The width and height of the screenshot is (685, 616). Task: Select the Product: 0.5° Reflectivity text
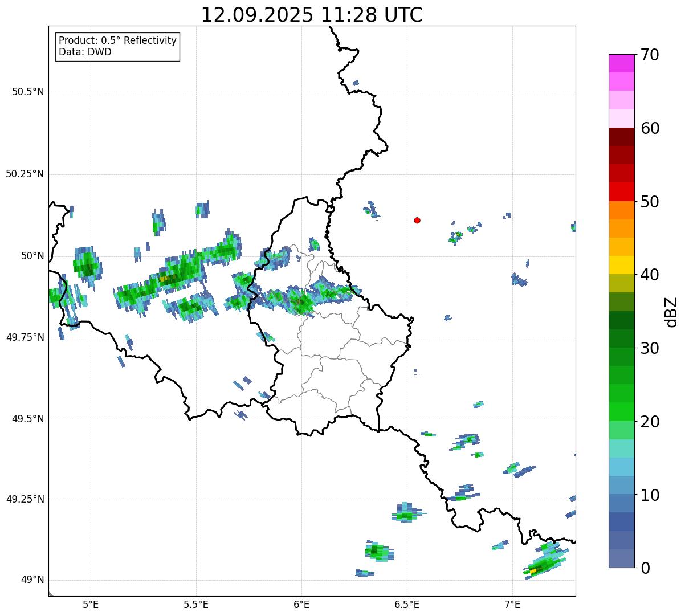pyautogui.click(x=117, y=41)
